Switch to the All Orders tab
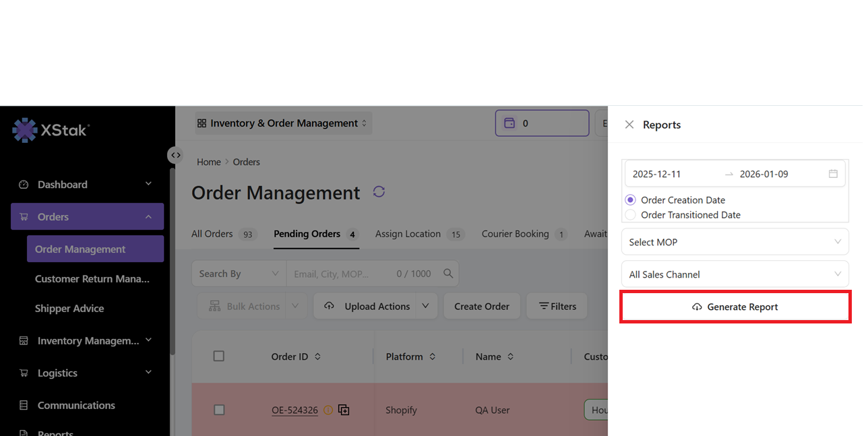Viewport: 868px width, 436px height. [212, 234]
